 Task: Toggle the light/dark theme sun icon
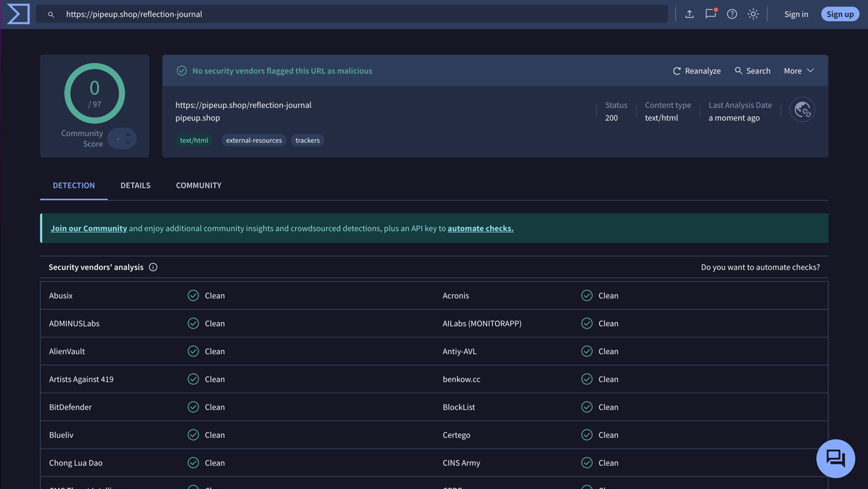753,14
